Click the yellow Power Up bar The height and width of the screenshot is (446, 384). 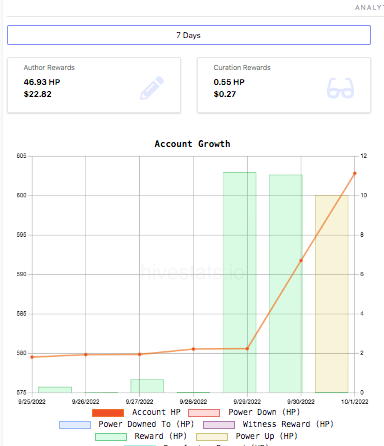click(332, 294)
